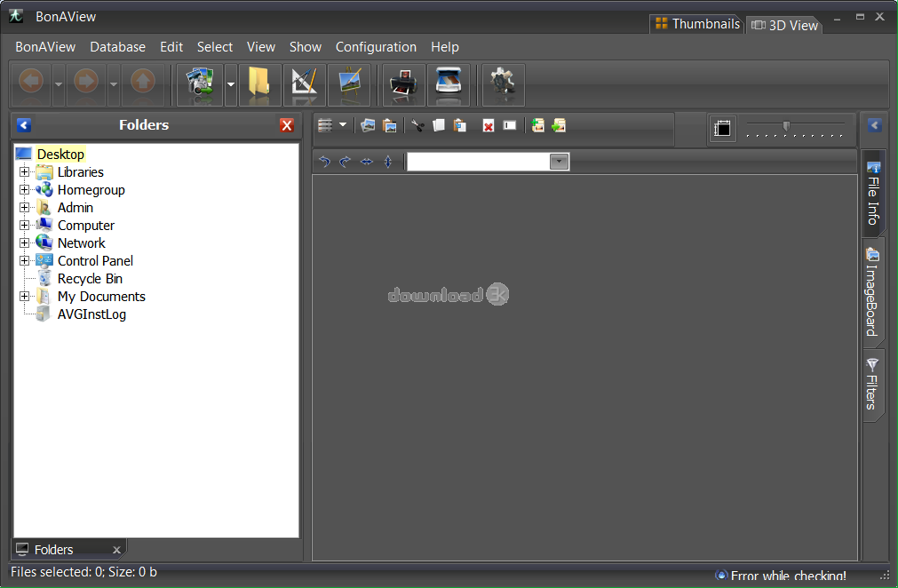Open the view mode dropdown arrow

click(x=343, y=125)
